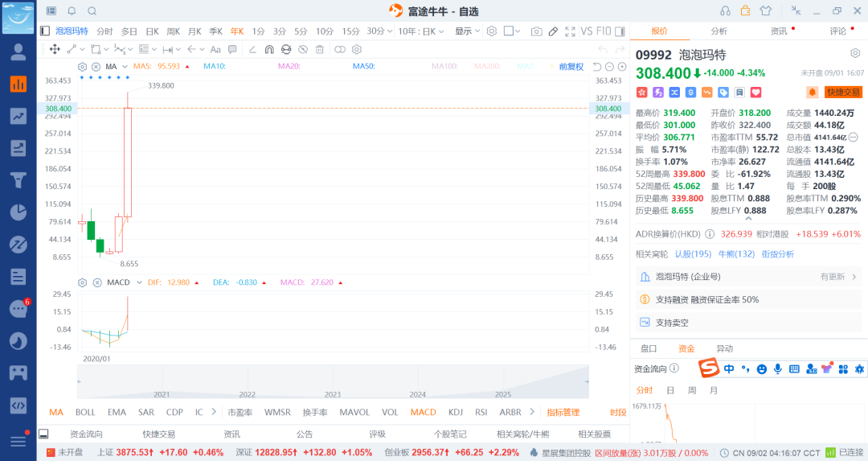Toggle the overlapping circles overlay tool
The height and width of the screenshot is (461, 868).
click(x=340, y=49)
